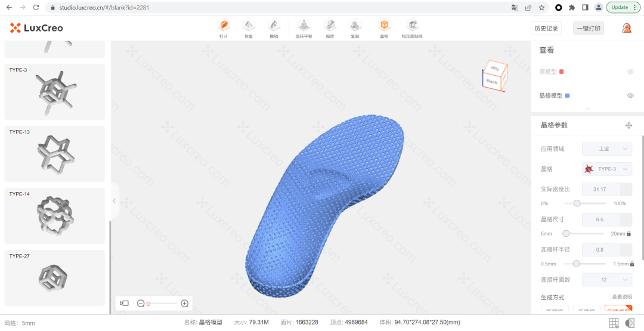
Task: Click the blue 晶格模型 color swatch
Action: point(567,95)
